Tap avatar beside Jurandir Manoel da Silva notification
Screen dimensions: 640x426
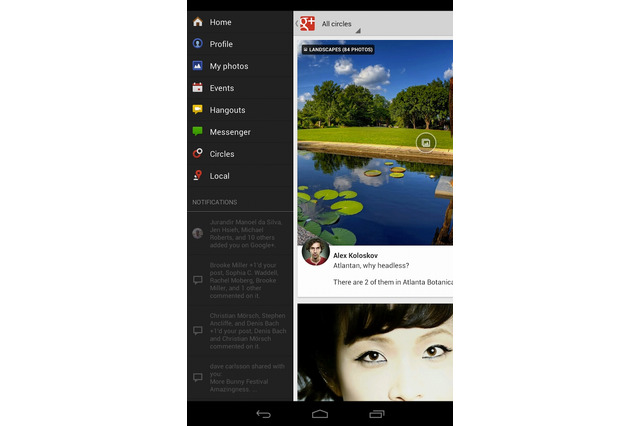[x=198, y=233]
